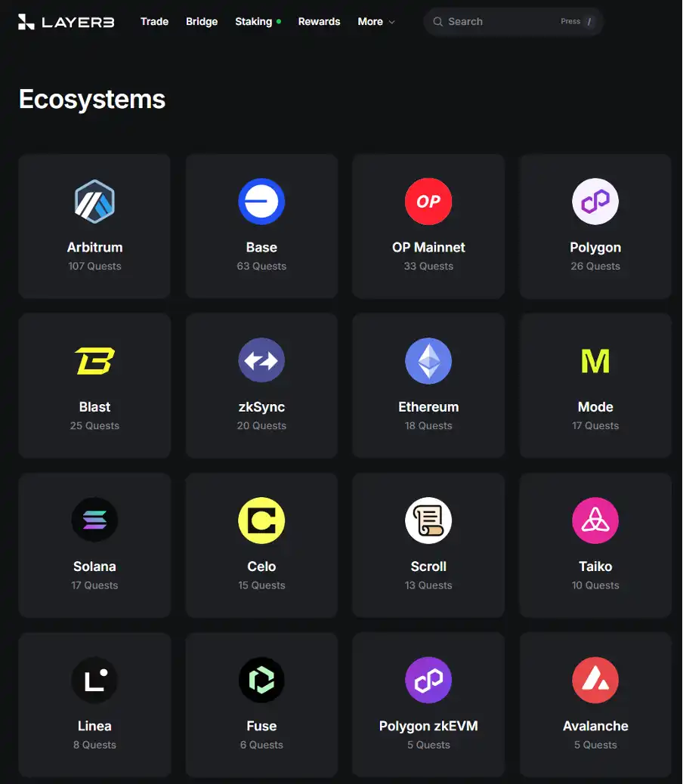Click the Ethereum diamond icon
Screen dimensions: 683x784
point(428,360)
